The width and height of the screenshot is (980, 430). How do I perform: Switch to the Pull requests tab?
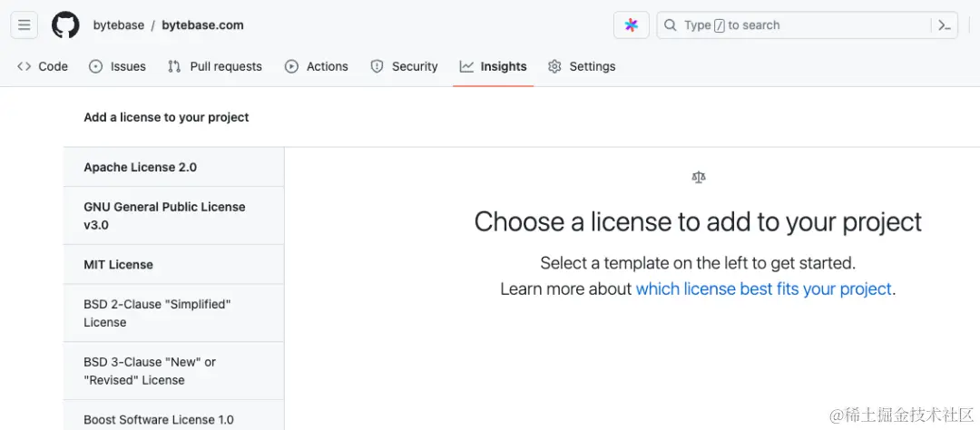click(x=215, y=66)
